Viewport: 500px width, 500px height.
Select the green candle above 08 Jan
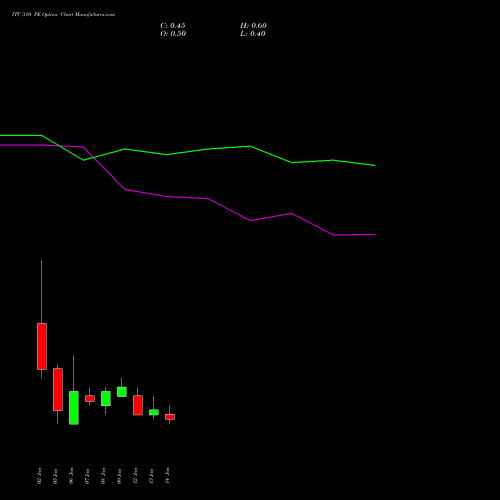pos(106,398)
